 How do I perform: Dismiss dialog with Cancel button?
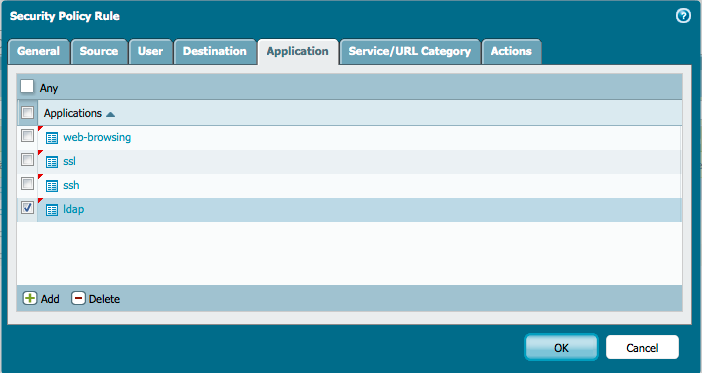tap(642, 347)
